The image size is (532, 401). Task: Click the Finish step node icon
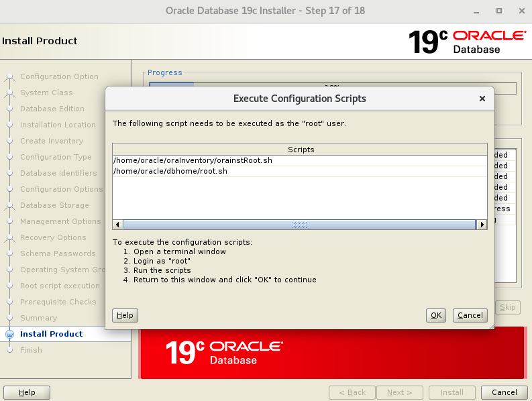click(10, 350)
